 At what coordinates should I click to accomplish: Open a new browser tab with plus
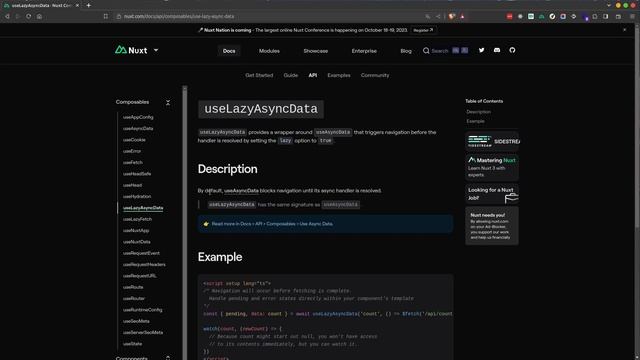click(89, 5)
